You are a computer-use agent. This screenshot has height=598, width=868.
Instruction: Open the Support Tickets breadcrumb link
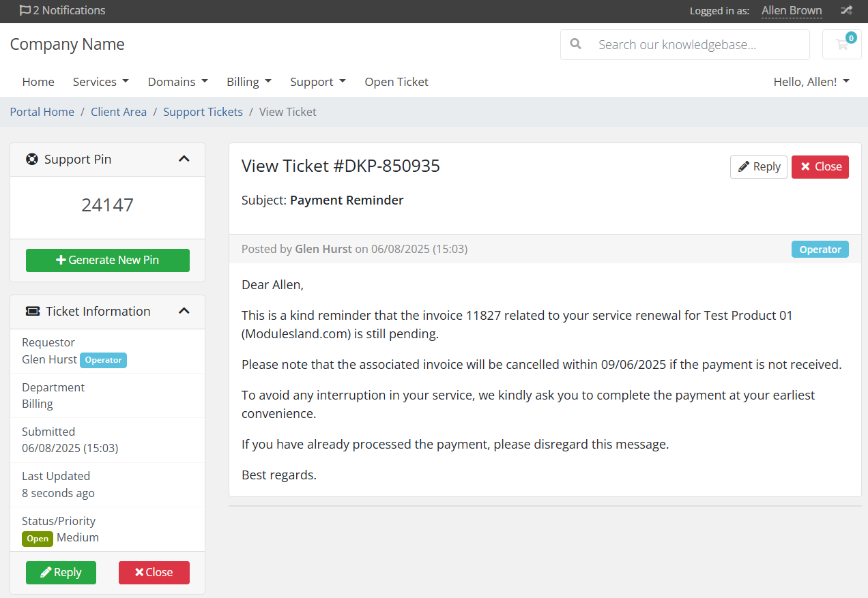coord(203,112)
